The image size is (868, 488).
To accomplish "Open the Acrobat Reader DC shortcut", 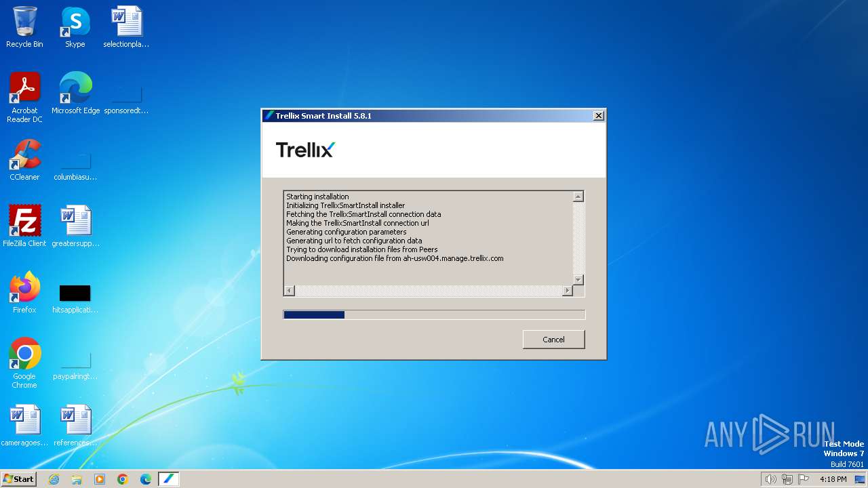I will 24,98.
